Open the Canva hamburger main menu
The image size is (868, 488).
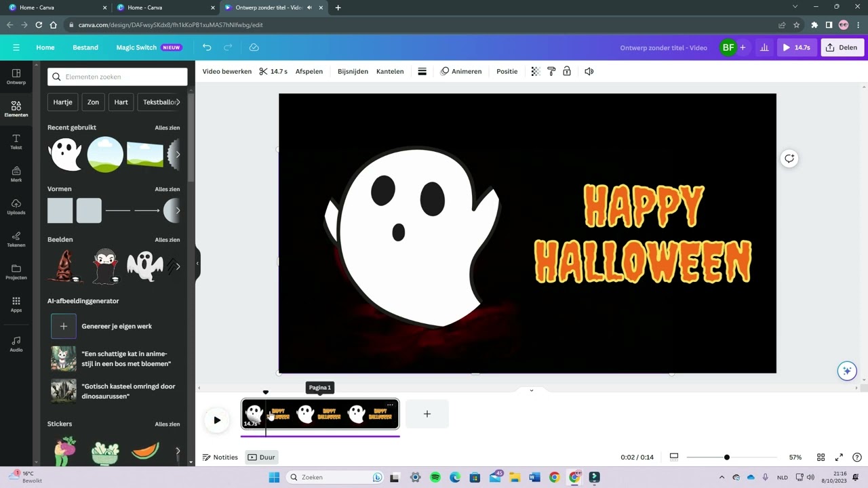pos(16,47)
